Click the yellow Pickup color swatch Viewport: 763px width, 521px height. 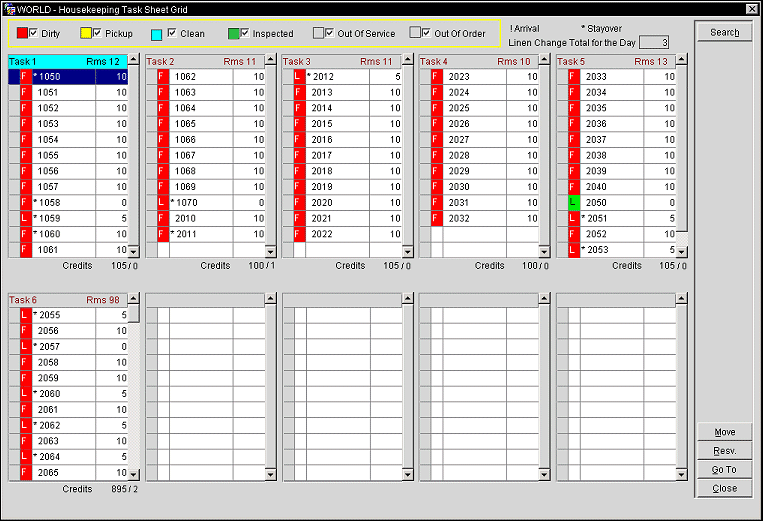86,34
